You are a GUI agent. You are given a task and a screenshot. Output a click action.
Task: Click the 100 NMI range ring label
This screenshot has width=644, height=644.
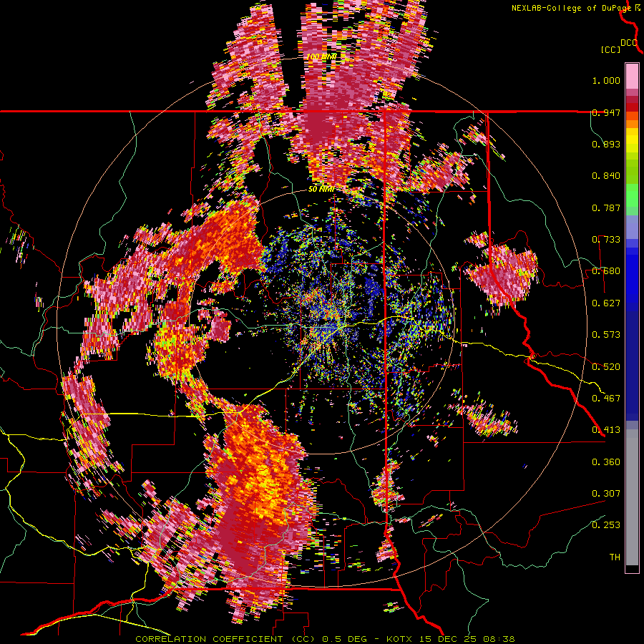coord(321,57)
